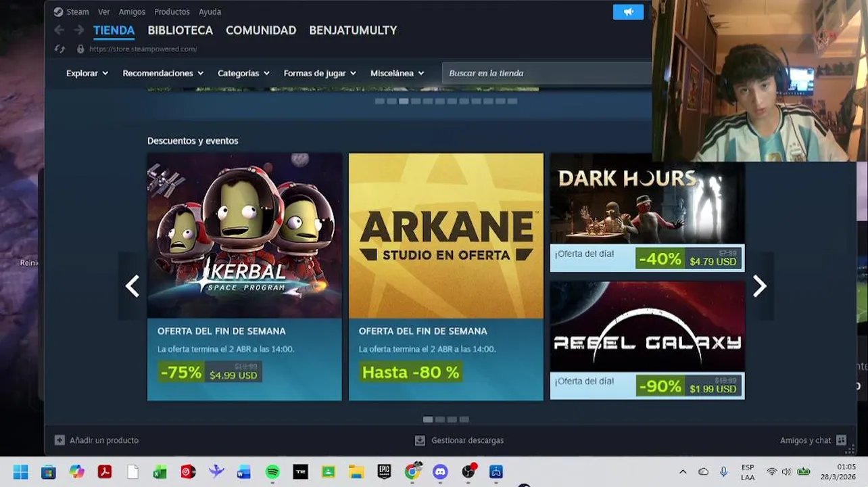Open Discord from the taskbar
Viewport: 868px width, 487px height.
(440, 472)
